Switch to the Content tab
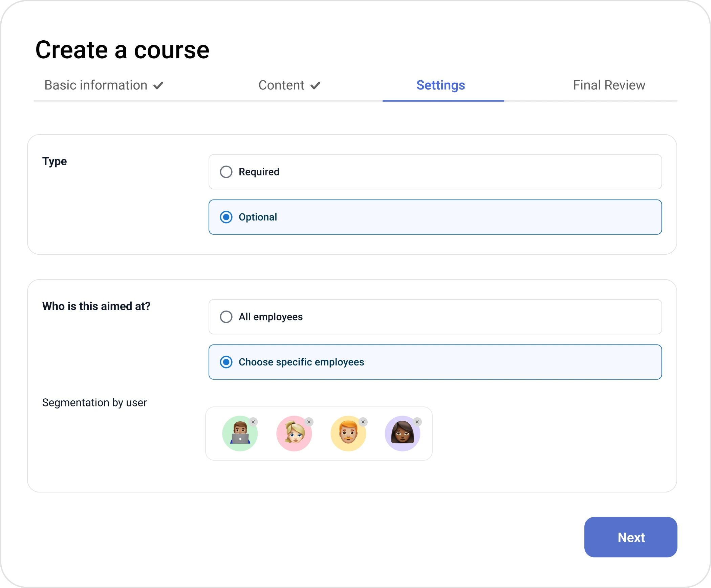Viewport: 711px width, 588px height. coord(289,85)
